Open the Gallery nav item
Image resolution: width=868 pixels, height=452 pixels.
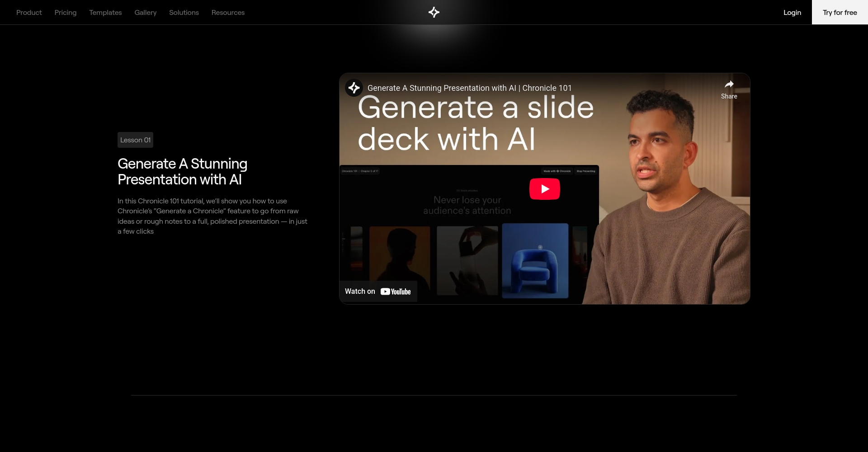(145, 13)
